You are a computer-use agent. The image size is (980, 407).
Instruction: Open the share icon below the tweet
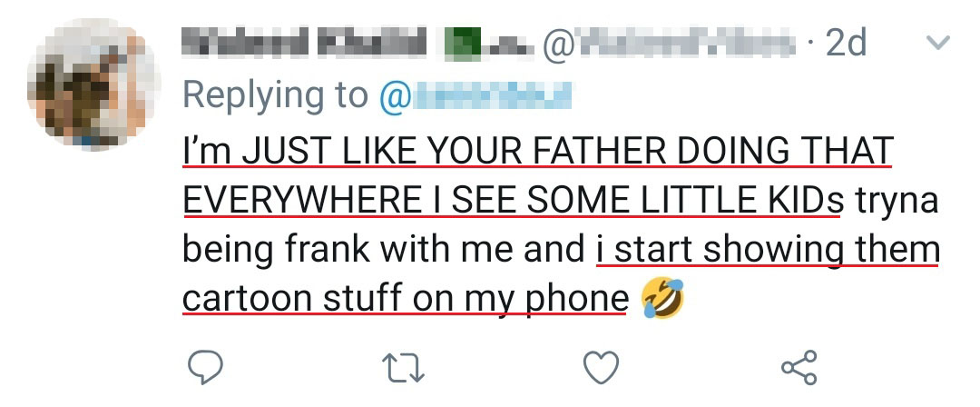799,367
